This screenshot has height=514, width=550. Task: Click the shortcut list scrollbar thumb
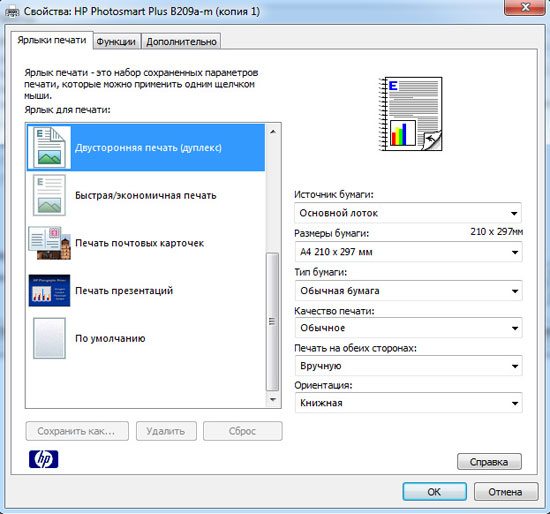click(x=273, y=321)
